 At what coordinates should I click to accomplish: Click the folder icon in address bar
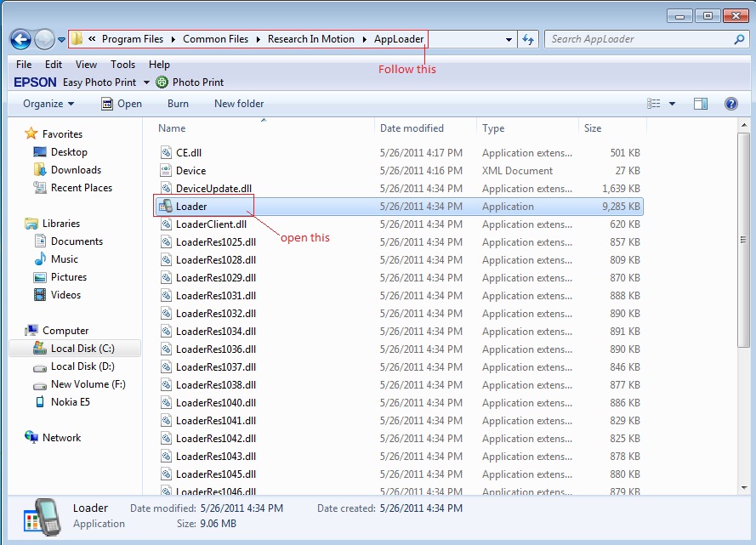77,38
